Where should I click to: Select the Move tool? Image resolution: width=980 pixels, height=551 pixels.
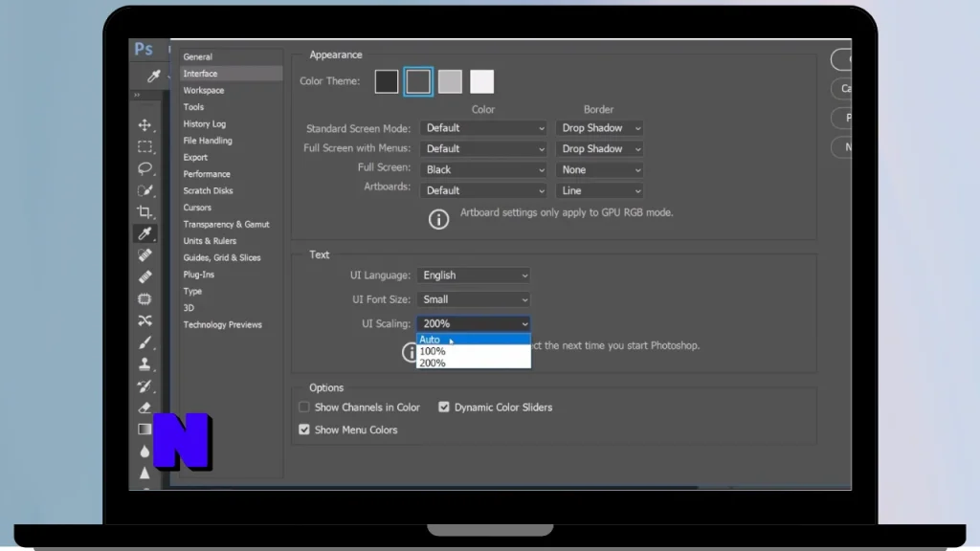click(145, 125)
